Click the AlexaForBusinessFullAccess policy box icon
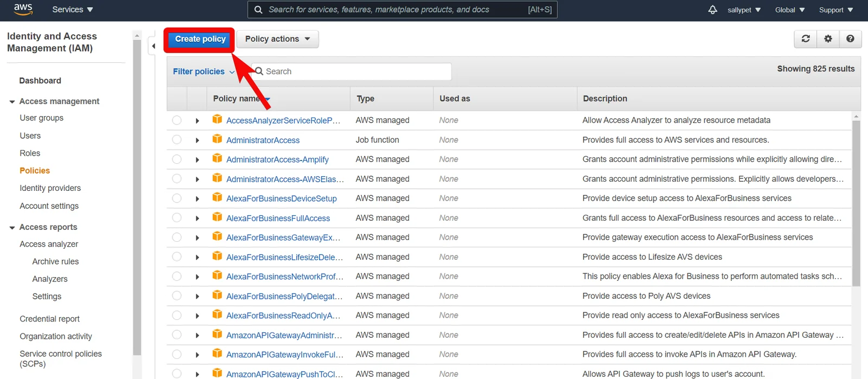The image size is (868, 379). (x=217, y=217)
